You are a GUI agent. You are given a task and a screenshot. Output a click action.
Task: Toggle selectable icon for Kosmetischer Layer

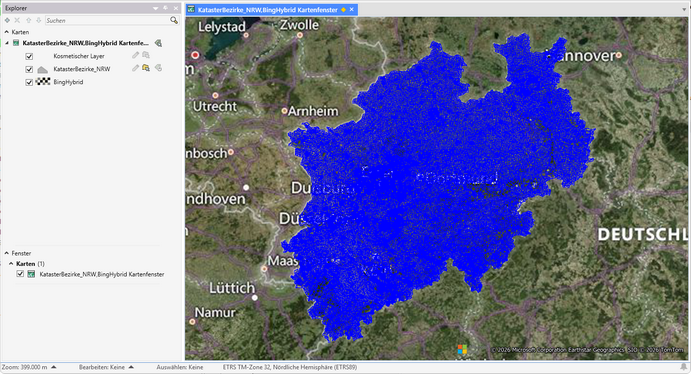click(146, 55)
